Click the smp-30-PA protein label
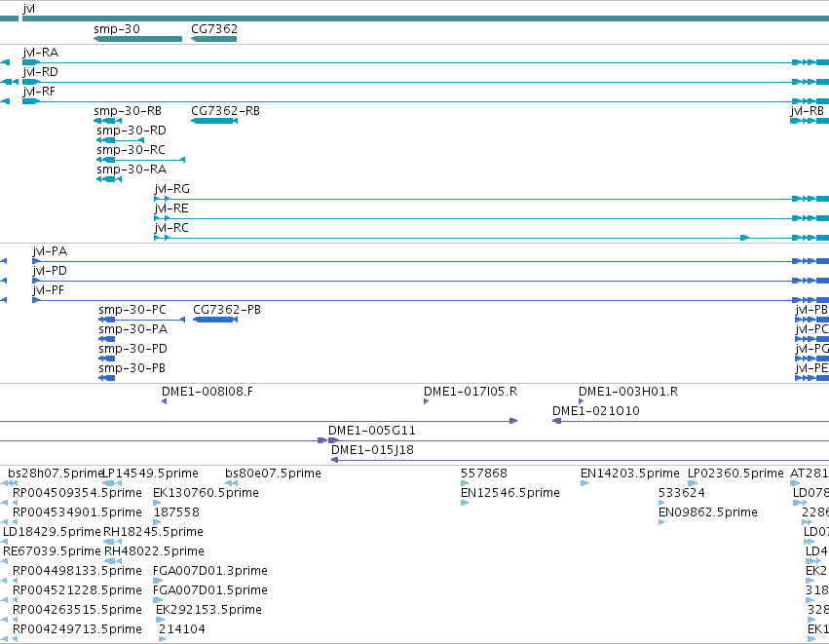This screenshot has height=644, width=829. tap(133, 329)
